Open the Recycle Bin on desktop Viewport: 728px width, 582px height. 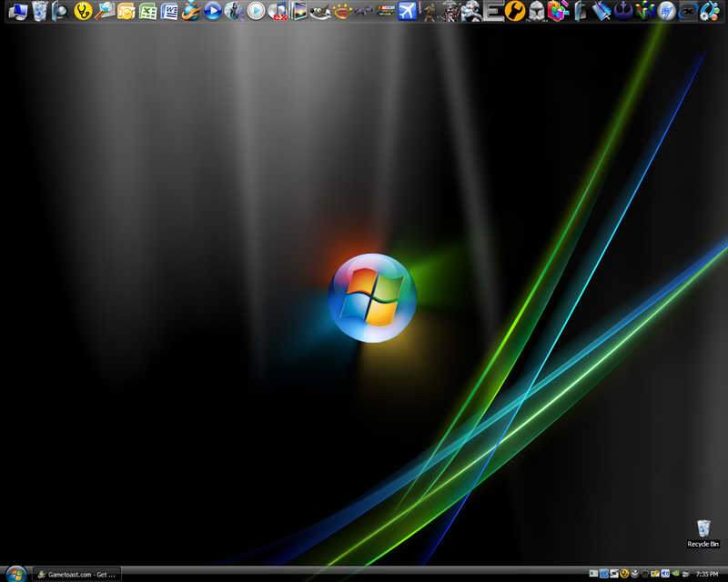tap(703, 534)
